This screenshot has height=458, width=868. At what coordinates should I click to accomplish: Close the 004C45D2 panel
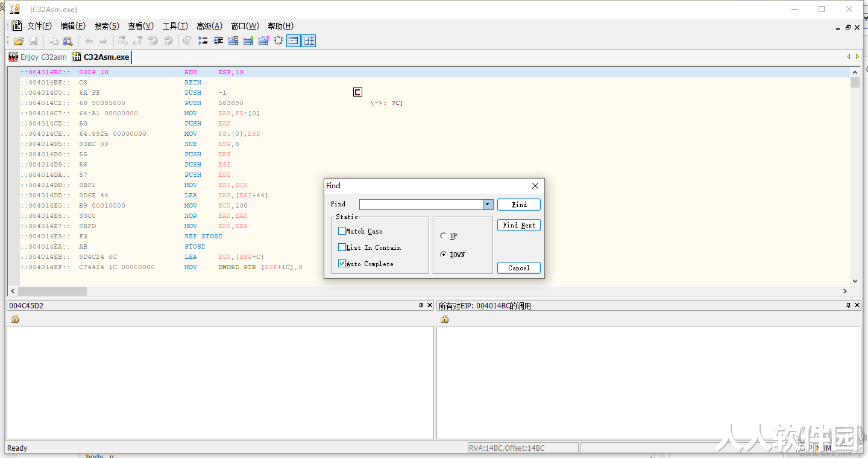[430, 305]
